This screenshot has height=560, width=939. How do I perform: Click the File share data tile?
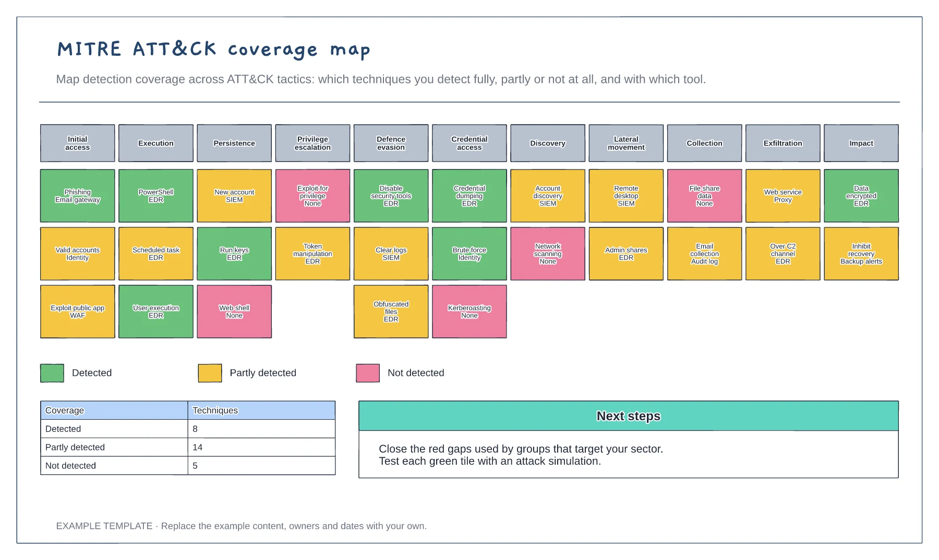coord(705,196)
